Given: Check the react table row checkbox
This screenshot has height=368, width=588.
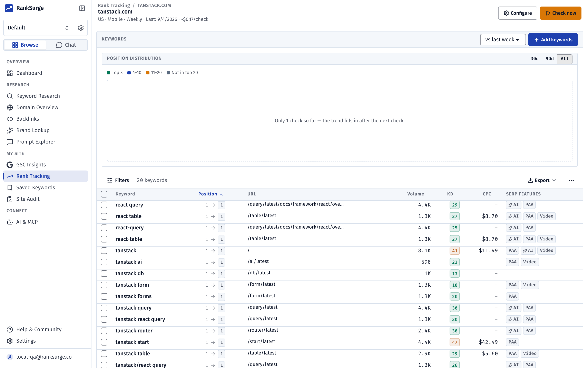Looking at the screenshot, I should coord(104,216).
